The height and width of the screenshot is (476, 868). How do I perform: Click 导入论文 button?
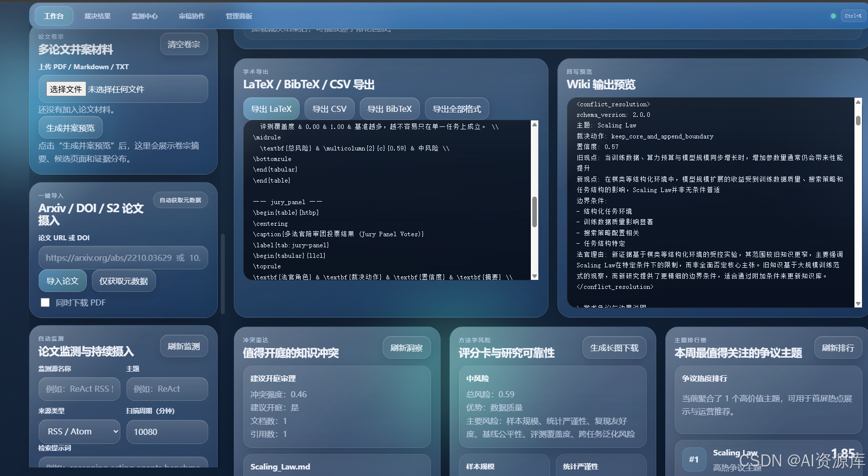(x=62, y=281)
